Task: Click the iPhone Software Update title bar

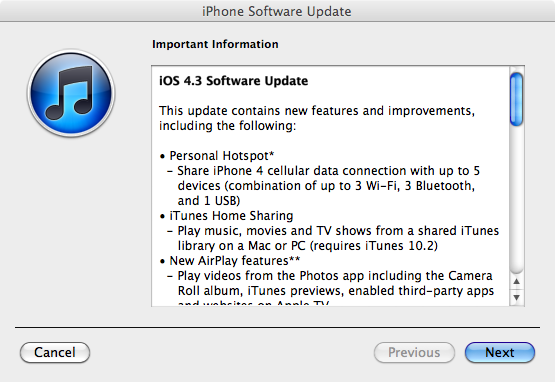Action: [x=277, y=11]
